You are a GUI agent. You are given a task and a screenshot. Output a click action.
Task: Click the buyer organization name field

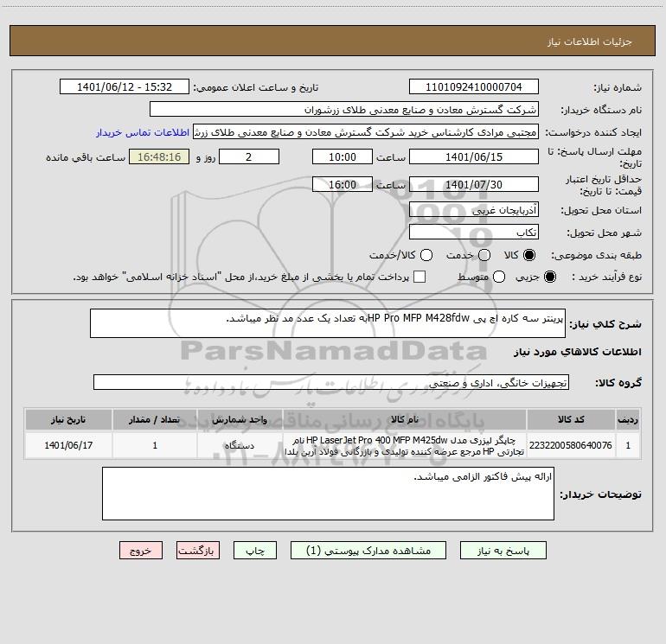[x=344, y=110]
